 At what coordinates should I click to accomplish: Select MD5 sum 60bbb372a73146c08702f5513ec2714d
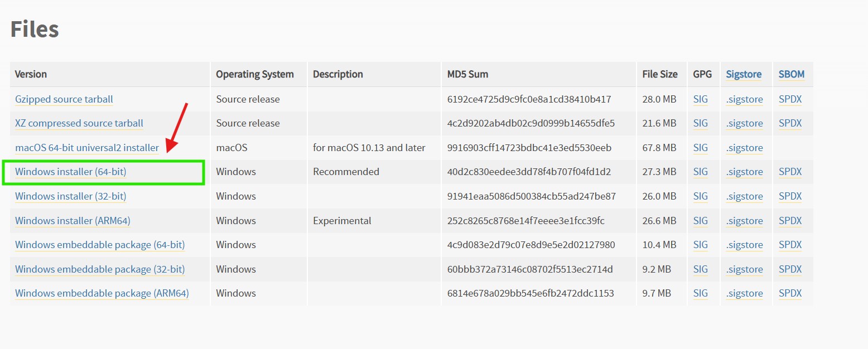(x=530, y=269)
